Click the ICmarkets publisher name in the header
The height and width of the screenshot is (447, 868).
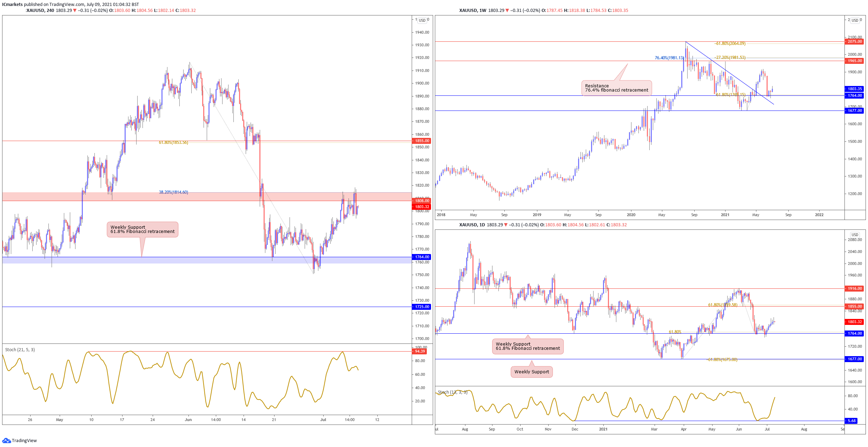(x=12, y=5)
